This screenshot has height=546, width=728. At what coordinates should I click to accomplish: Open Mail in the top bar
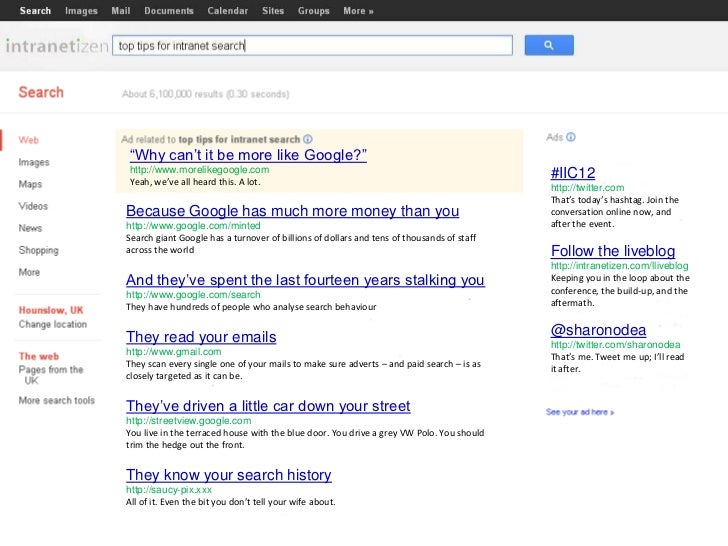click(121, 11)
